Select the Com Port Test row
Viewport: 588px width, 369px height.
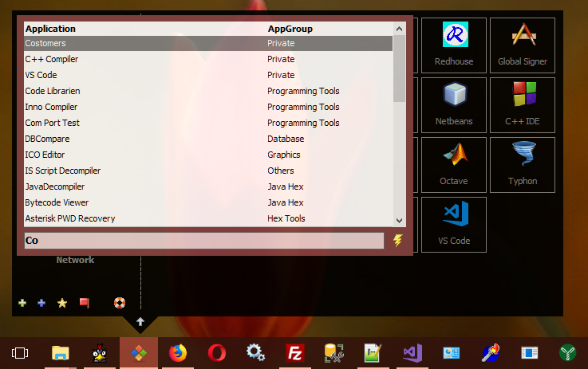[208, 123]
